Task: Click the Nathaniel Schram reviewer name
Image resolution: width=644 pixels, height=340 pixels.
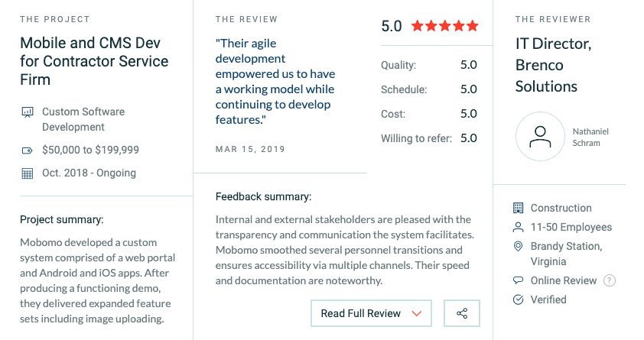Action: [590, 138]
